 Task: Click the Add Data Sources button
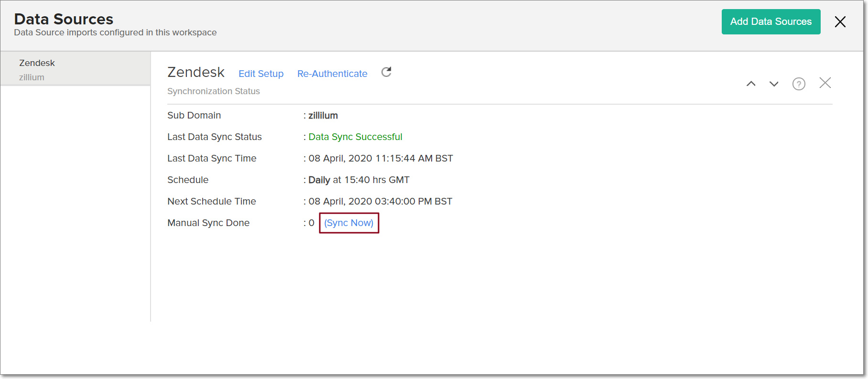pyautogui.click(x=770, y=22)
